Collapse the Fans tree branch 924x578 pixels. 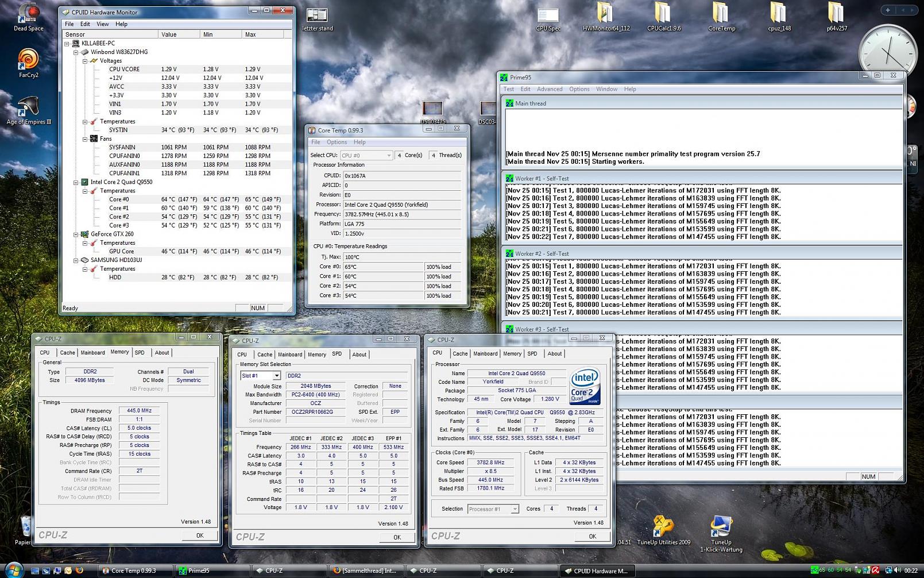click(x=85, y=138)
